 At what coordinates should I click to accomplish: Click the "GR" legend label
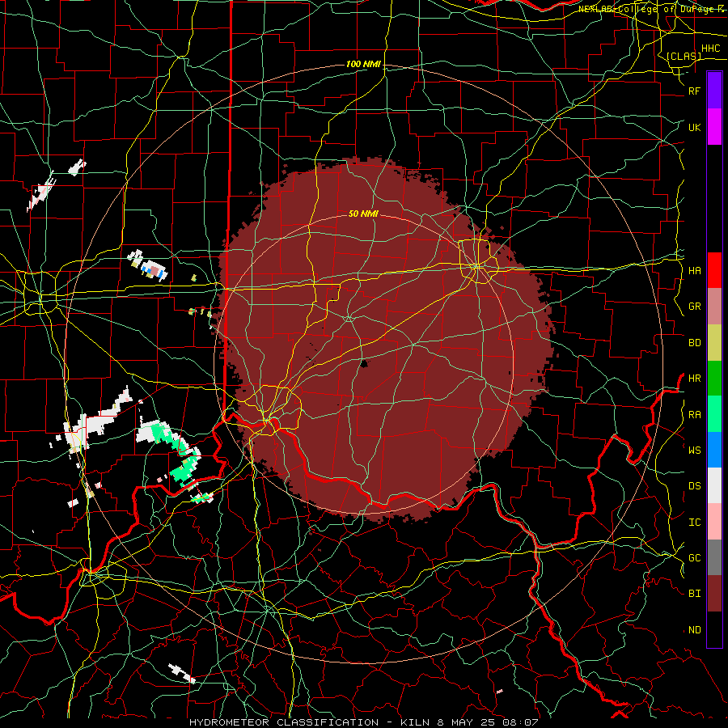(694, 307)
